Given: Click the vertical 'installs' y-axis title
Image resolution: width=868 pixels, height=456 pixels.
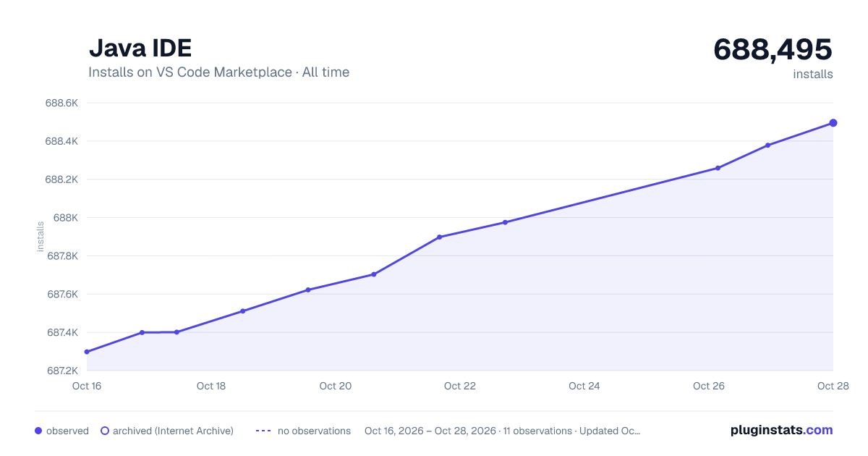Looking at the screenshot, I should click(41, 237).
